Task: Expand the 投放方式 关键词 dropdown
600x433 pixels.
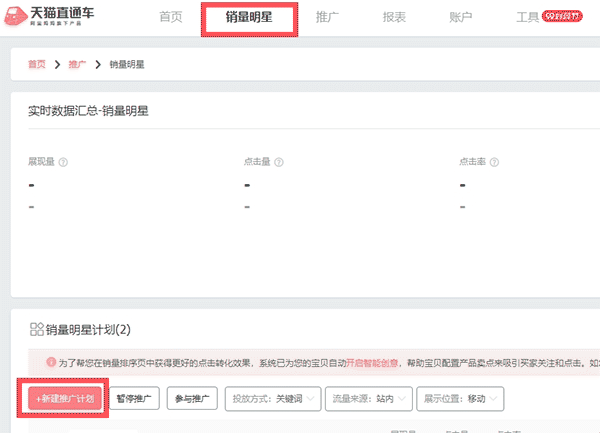Action: tap(271, 398)
